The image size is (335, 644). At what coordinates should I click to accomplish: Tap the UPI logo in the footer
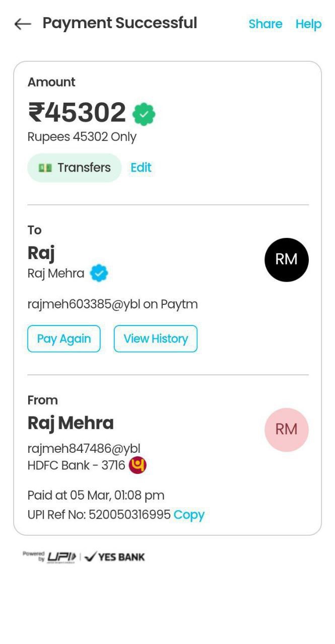(61, 556)
